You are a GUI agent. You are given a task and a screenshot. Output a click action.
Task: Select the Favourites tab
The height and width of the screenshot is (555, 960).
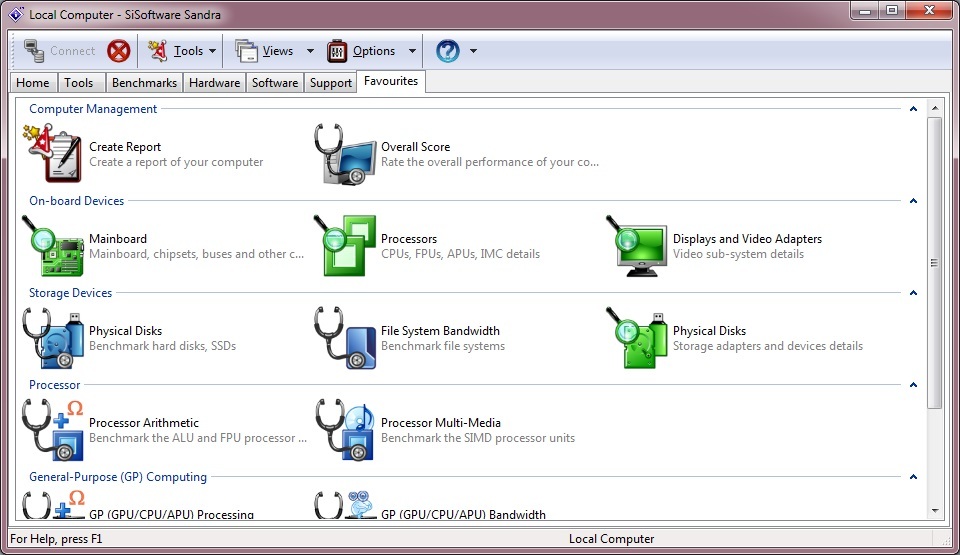391,81
